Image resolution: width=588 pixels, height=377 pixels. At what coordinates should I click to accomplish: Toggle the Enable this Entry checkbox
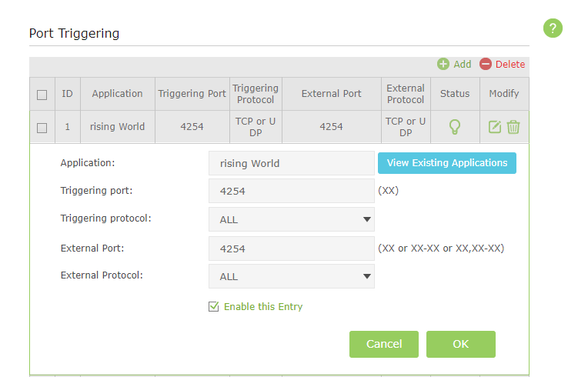click(x=214, y=307)
